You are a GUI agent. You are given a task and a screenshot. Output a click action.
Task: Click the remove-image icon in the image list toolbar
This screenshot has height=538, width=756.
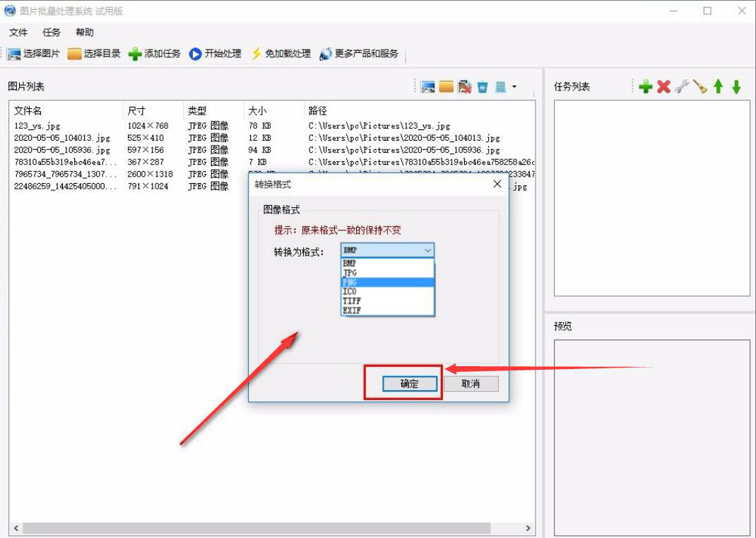point(464,87)
